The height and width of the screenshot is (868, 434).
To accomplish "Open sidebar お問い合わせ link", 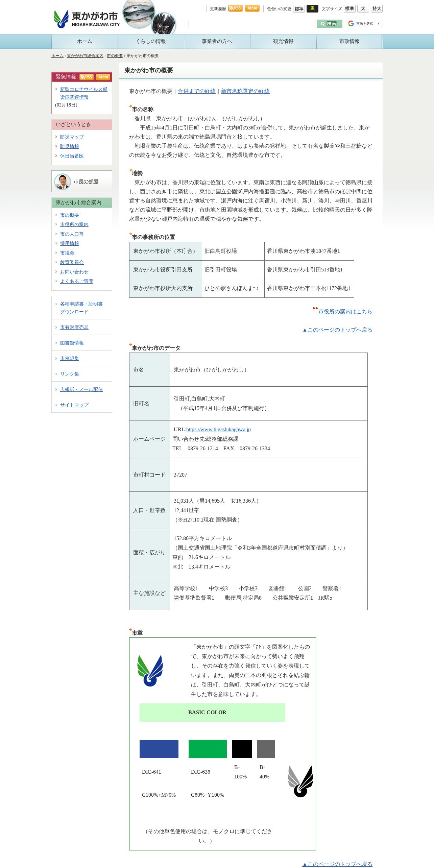I will click(x=74, y=272).
